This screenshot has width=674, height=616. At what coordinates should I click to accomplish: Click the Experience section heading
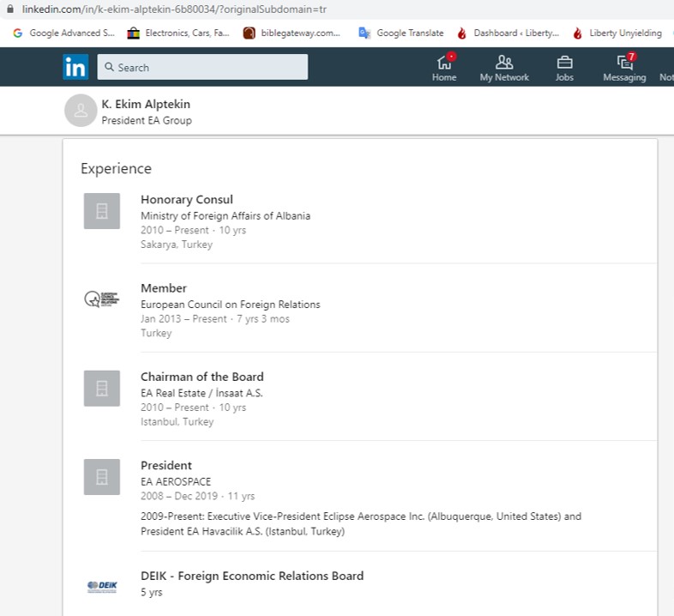pos(116,169)
